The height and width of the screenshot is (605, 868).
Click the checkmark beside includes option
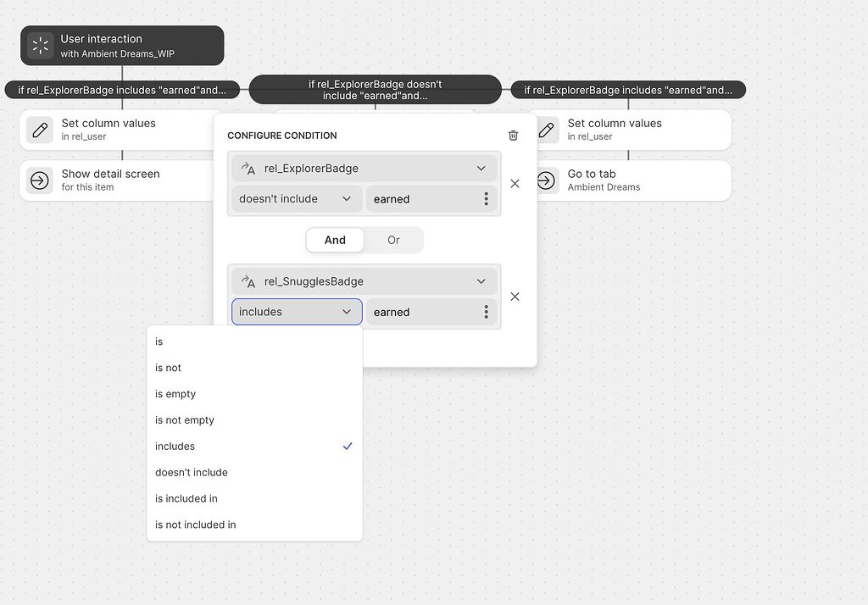point(348,446)
